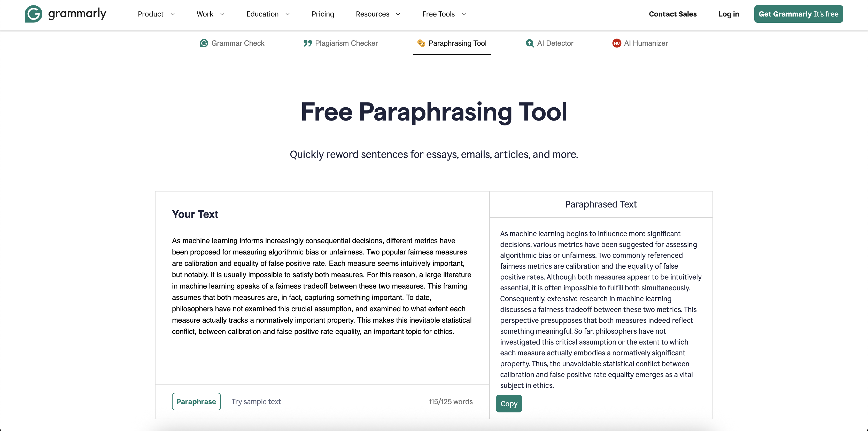Viewport: 868px width, 431px height.
Task: Click Try sample text
Action: point(256,401)
